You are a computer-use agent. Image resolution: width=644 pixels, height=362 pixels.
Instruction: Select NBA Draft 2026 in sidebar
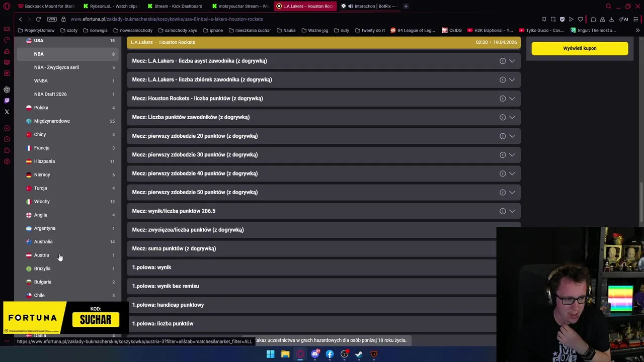pos(67,94)
